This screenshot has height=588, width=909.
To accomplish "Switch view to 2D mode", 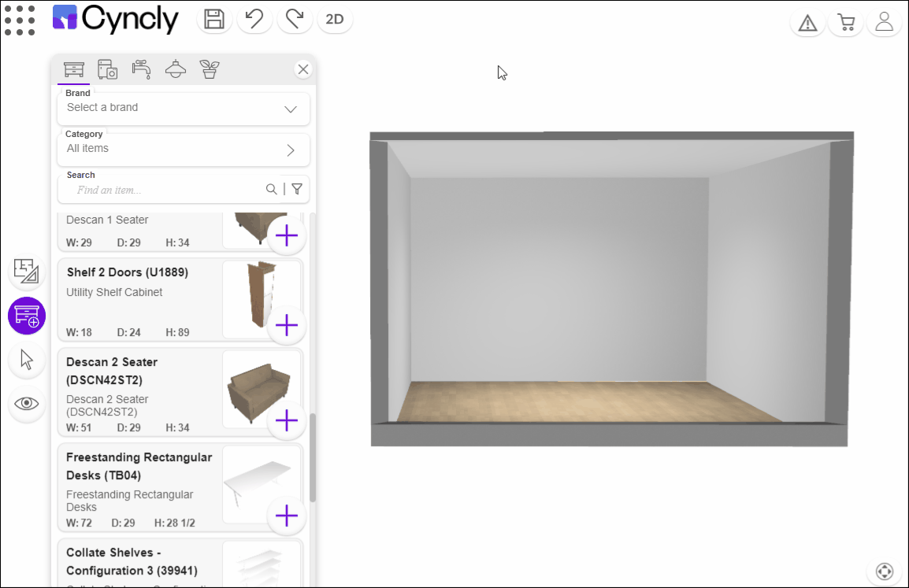I will (x=335, y=20).
